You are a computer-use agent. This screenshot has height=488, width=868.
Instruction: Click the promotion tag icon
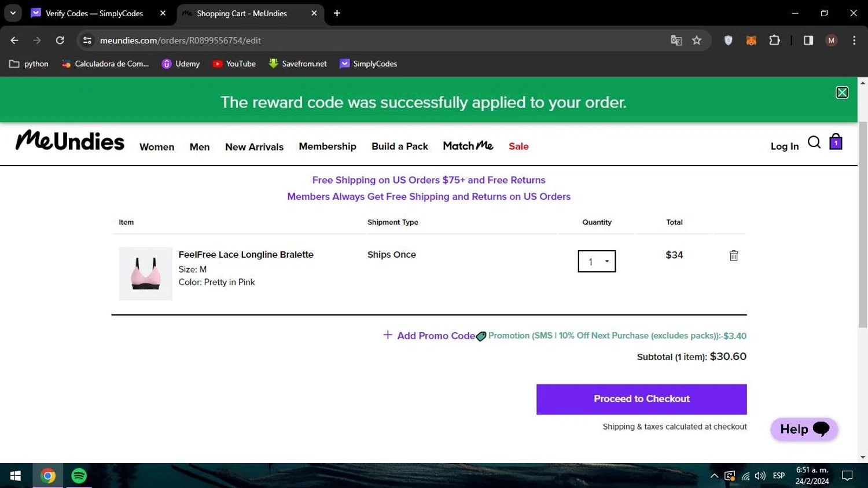pos(481,336)
